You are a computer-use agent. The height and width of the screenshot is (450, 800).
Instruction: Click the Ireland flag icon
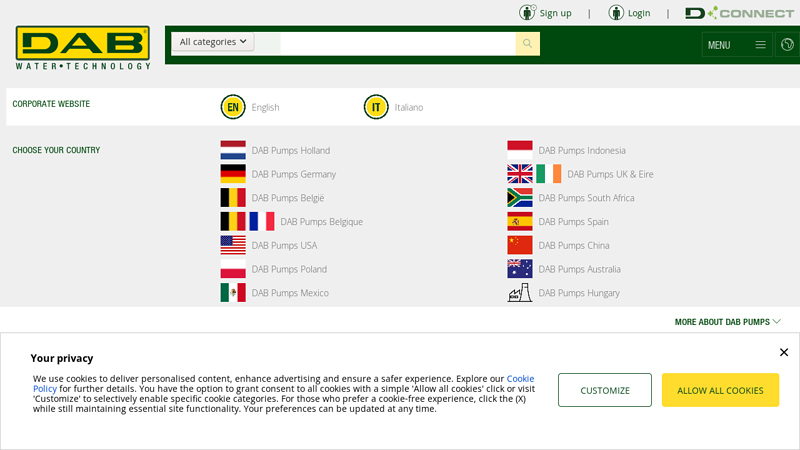tap(548, 174)
